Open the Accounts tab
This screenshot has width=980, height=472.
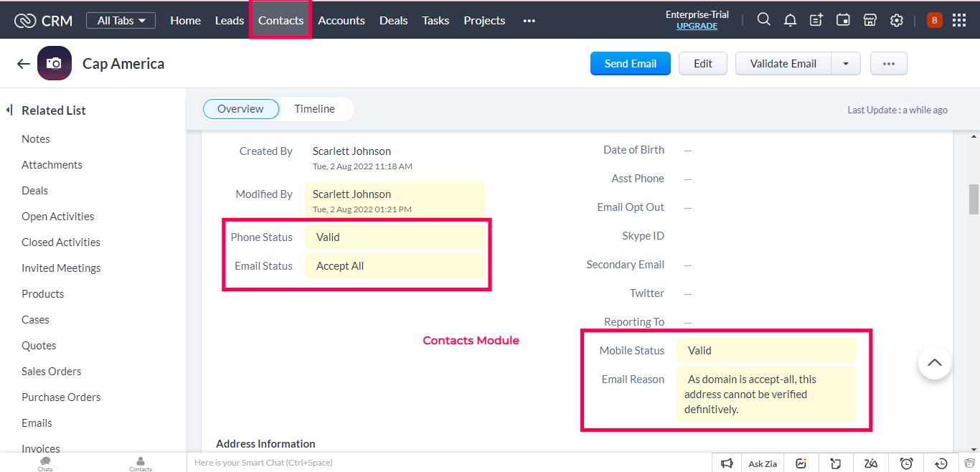pos(341,20)
